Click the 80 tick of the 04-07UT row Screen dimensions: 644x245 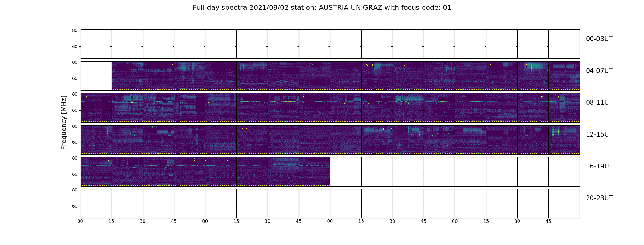click(x=75, y=62)
